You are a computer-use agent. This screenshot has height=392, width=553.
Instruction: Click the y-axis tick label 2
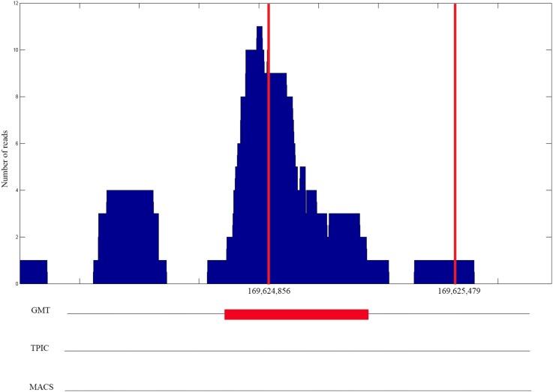pyautogui.click(x=15, y=237)
